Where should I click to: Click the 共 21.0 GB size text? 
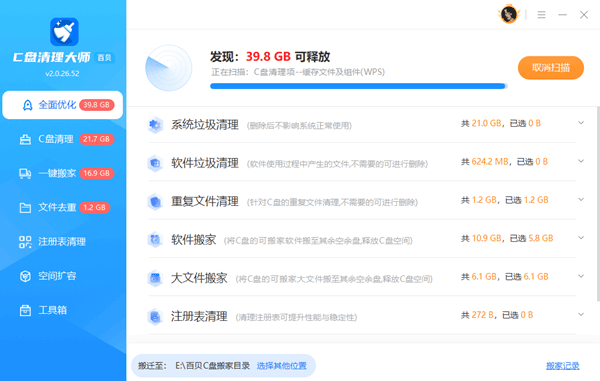click(x=481, y=123)
